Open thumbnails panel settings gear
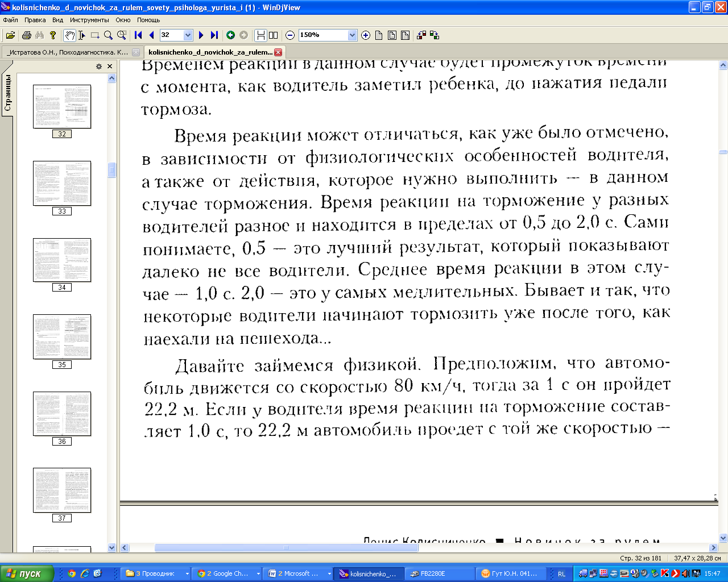Image resolution: width=728 pixels, height=582 pixels. click(99, 66)
